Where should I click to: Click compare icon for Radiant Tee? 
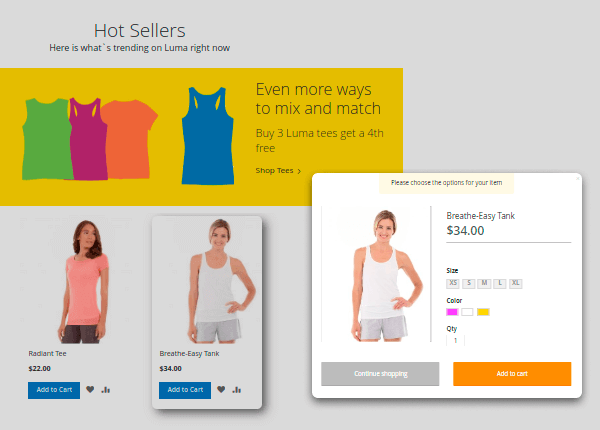[x=106, y=389]
